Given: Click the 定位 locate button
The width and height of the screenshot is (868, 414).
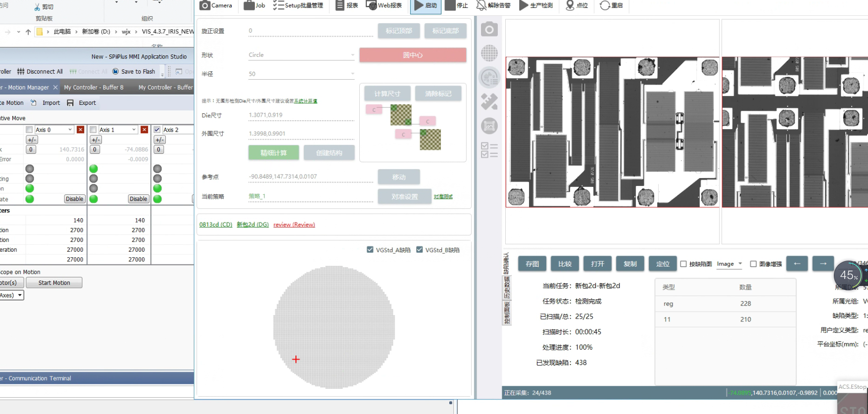Looking at the screenshot, I should tap(663, 264).
